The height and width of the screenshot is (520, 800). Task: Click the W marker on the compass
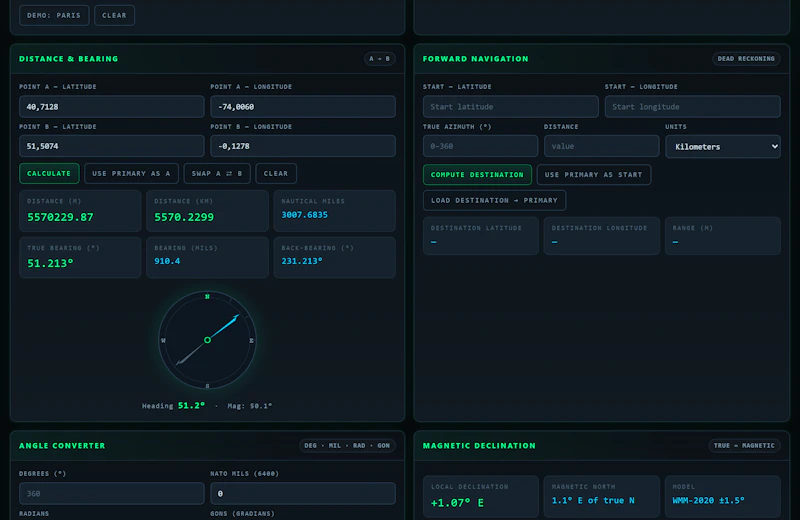click(x=163, y=340)
